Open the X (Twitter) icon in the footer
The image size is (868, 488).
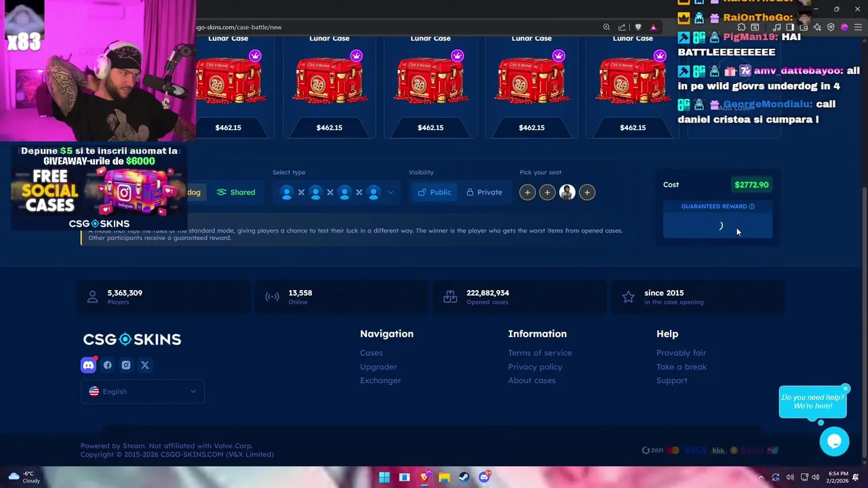click(x=145, y=365)
